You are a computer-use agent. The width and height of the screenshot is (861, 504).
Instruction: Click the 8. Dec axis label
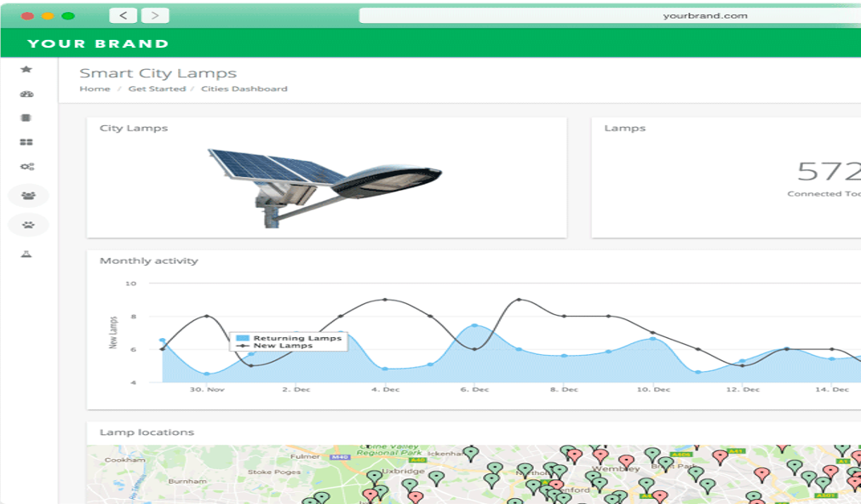pos(564,389)
